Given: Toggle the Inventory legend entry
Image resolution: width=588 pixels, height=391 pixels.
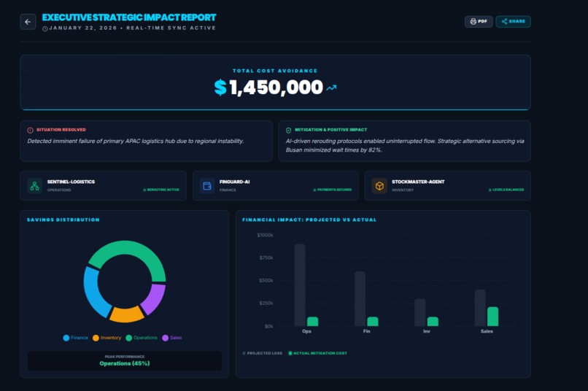Looking at the screenshot, I should coord(107,338).
